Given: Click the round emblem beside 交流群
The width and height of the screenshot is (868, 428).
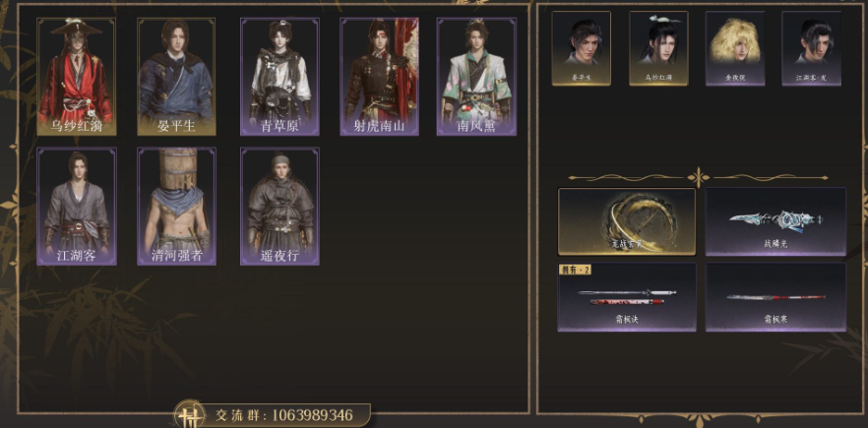Looking at the screenshot, I should coord(190,414).
